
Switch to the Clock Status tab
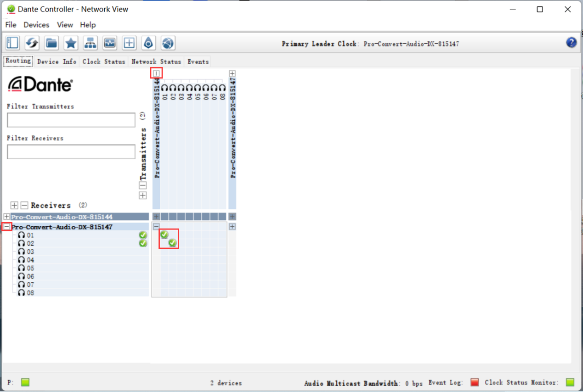point(104,62)
